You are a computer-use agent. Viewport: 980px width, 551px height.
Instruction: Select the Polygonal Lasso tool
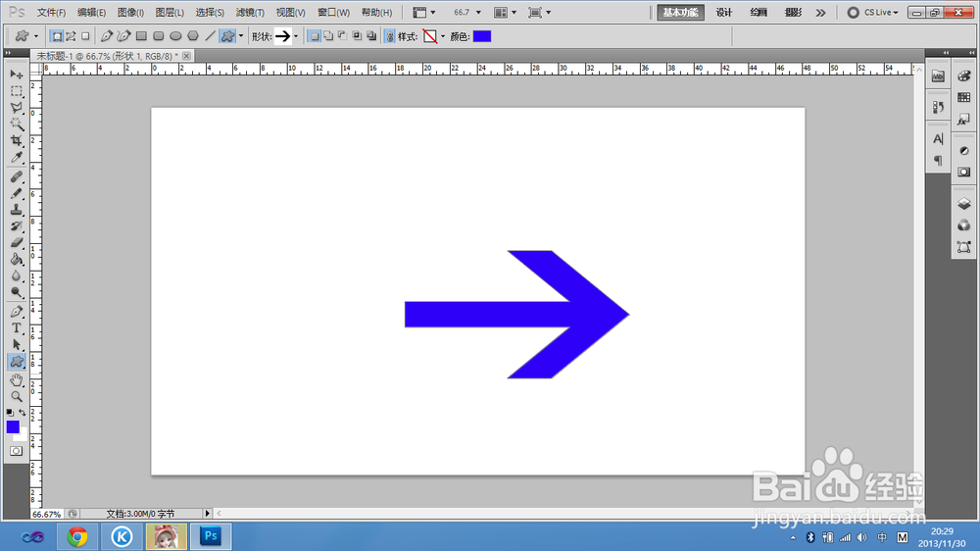[x=17, y=108]
